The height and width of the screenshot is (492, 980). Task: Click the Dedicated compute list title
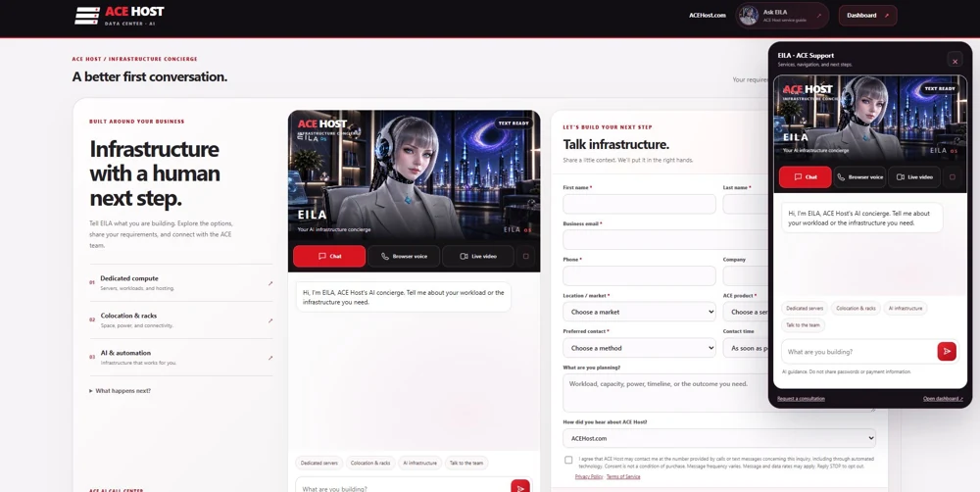[x=129, y=278]
